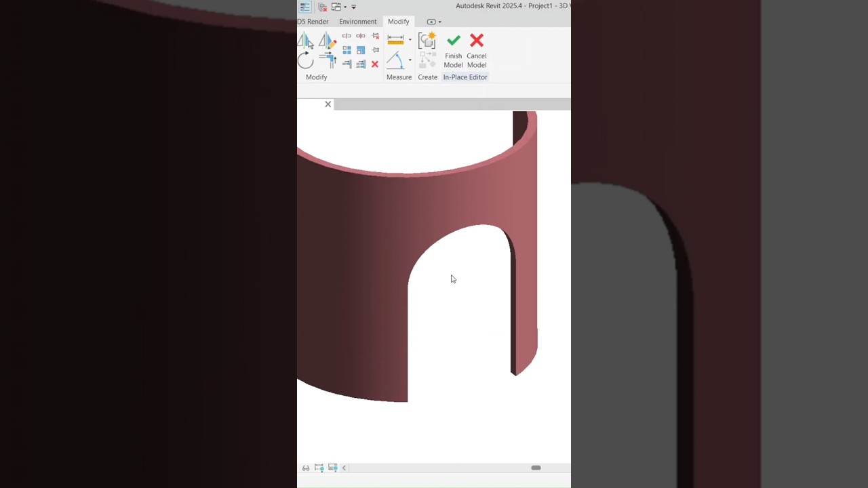Collapse the view control bar arrow
868x488 pixels.
[344, 468]
